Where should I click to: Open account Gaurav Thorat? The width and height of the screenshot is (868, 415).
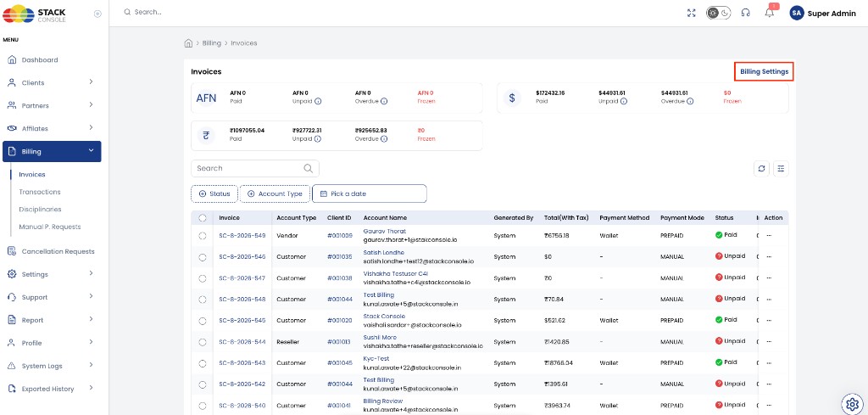click(385, 231)
